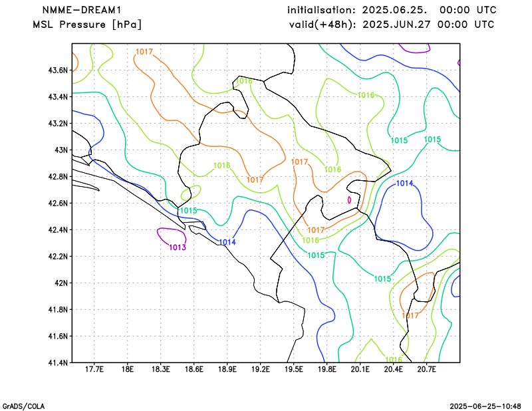532x411 pixels.
Task: Click the 42.8N latitude label
Action: pos(58,176)
